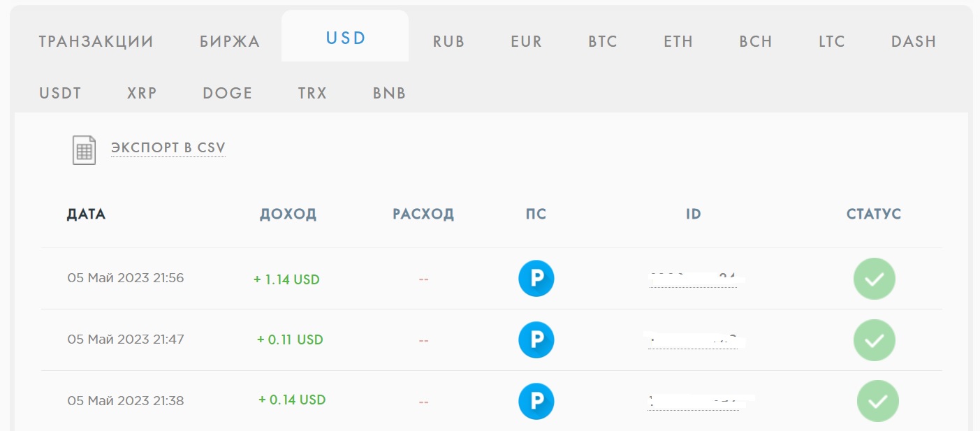Click status checkmark for 21:56 transaction
Viewport: 980px width, 431px height.
[874, 279]
